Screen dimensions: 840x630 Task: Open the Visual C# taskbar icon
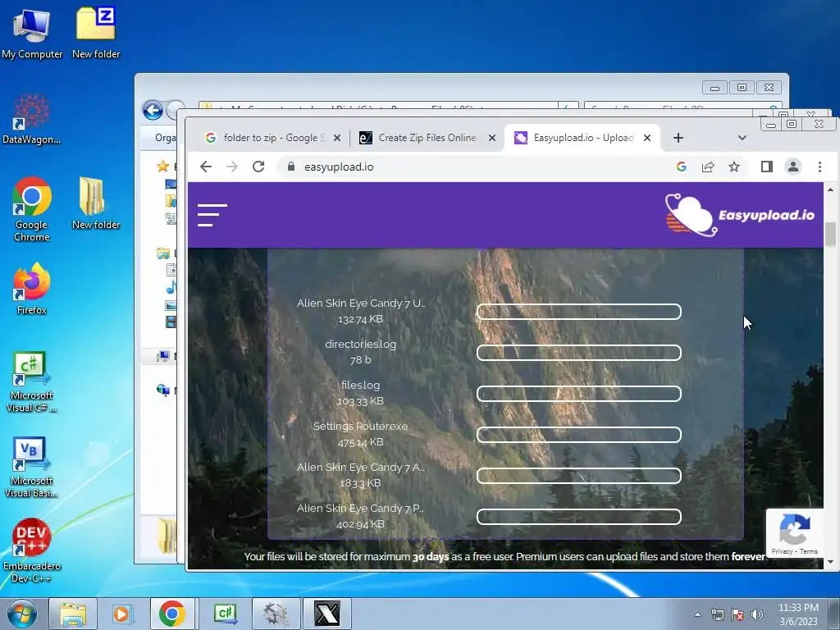[225, 614]
